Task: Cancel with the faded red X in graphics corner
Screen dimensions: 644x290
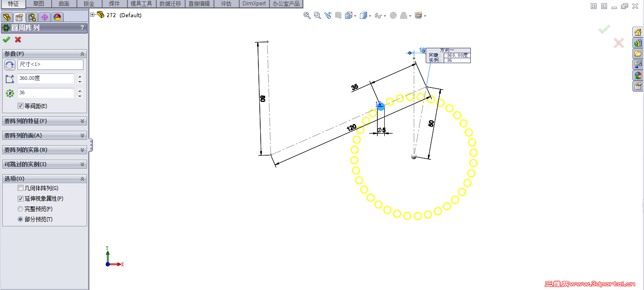Action: [619, 43]
